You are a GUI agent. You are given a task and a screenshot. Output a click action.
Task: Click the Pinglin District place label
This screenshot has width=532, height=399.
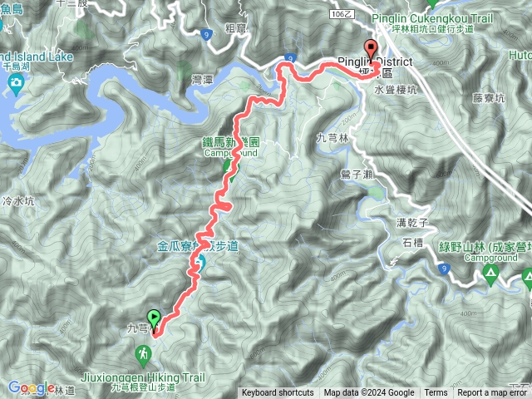tap(375, 62)
